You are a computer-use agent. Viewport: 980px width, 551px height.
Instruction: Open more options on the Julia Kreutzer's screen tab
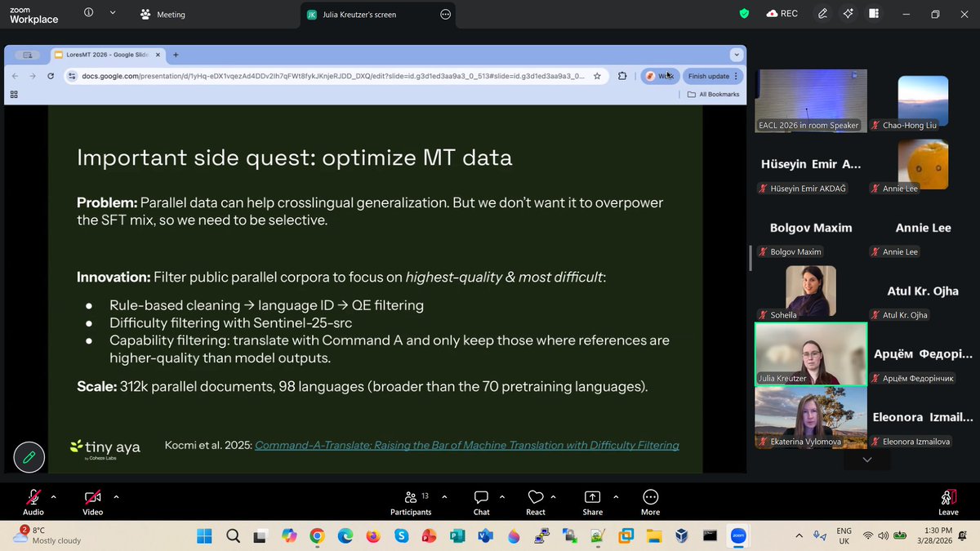(x=445, y=14)
